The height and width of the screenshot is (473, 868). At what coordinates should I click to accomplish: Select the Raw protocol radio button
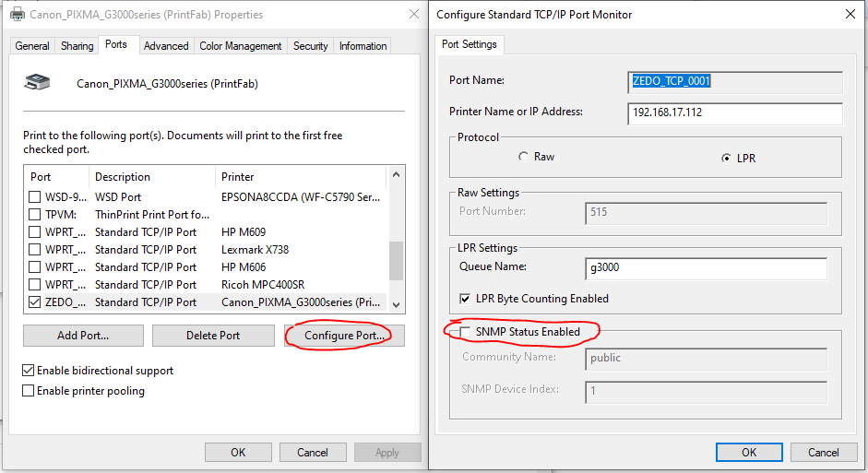tap(524, 158)
